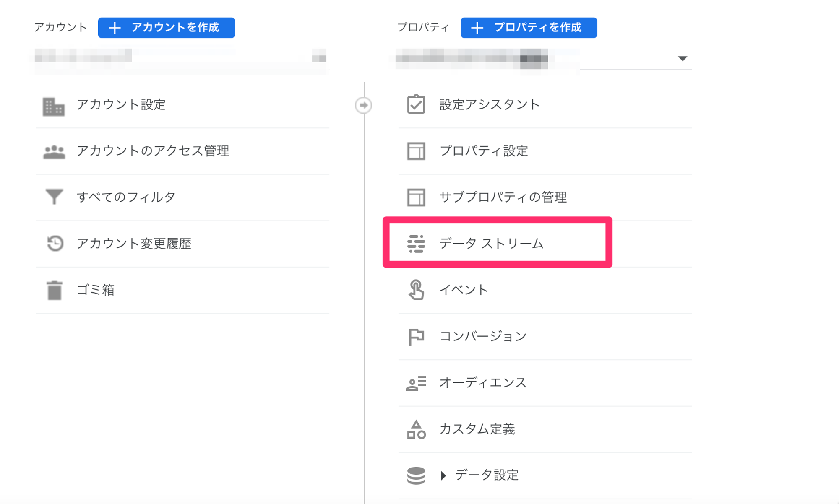Screen dimensions: 839x504
Task: Click the コンバージョン flag icon
Action: tap(416, 336)
